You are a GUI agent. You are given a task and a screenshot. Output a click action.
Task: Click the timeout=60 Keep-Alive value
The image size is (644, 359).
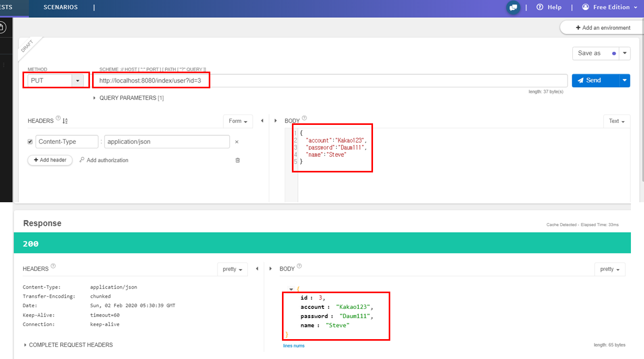pos(105,315)
